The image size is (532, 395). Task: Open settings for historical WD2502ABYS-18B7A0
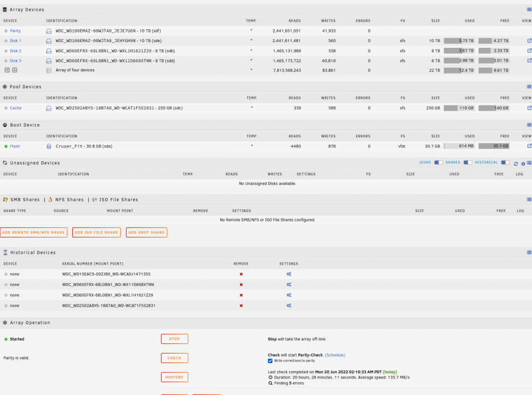point(289,306)
